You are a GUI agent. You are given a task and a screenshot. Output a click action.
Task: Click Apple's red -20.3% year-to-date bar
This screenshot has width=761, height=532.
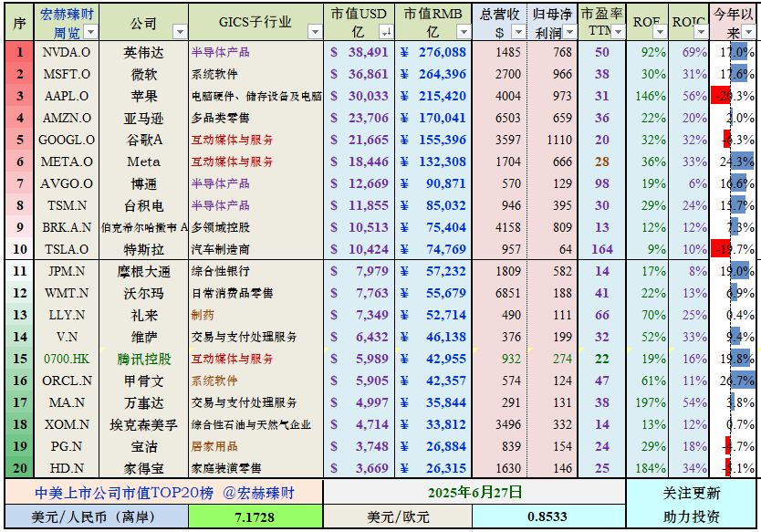[721, 96]
